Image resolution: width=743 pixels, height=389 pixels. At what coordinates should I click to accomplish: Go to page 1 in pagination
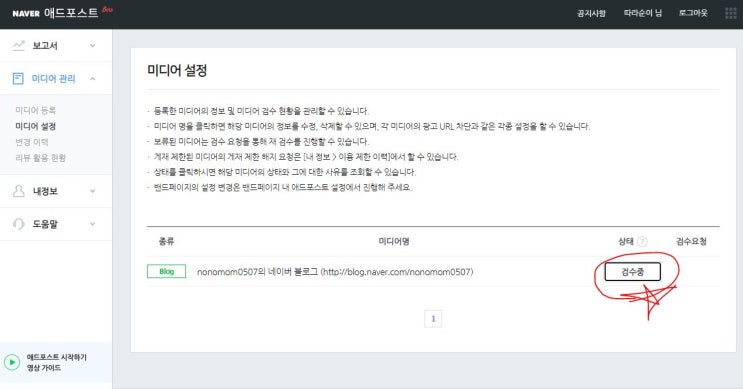(433, 319)
